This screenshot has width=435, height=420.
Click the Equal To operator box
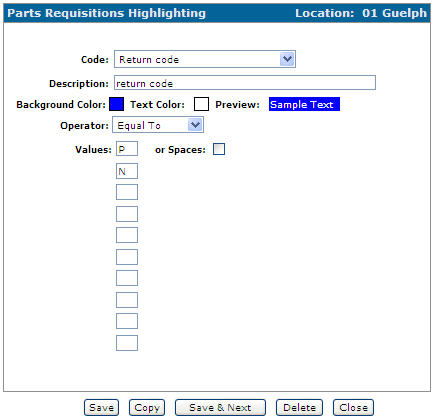[158, 125]
